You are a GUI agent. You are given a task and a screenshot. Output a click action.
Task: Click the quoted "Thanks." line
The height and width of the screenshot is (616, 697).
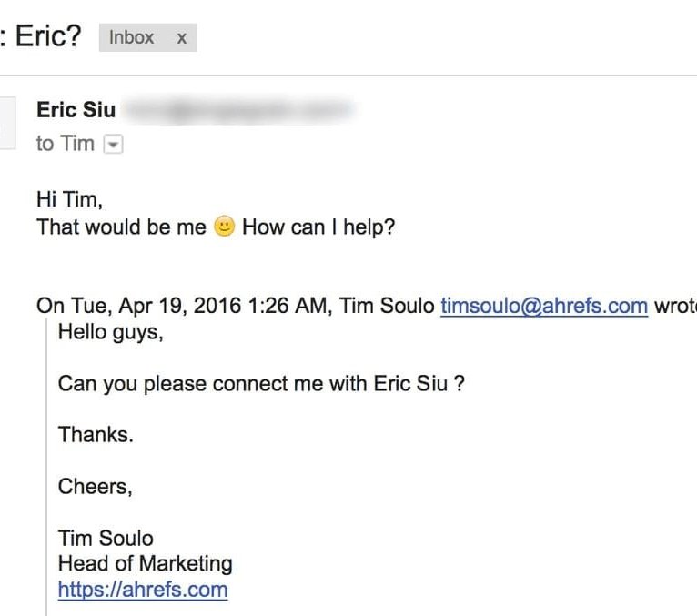coord(96,434)
